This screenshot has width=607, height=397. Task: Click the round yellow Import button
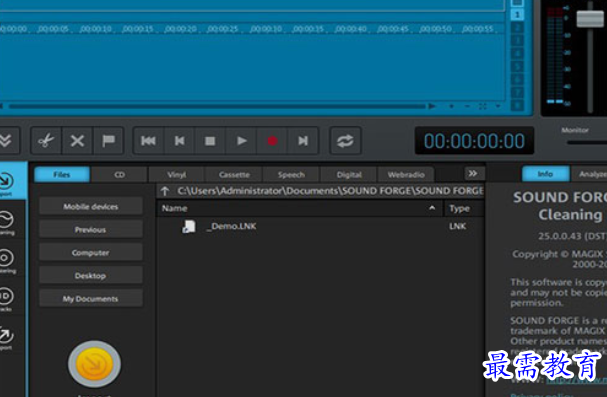(x=94, y=364)
